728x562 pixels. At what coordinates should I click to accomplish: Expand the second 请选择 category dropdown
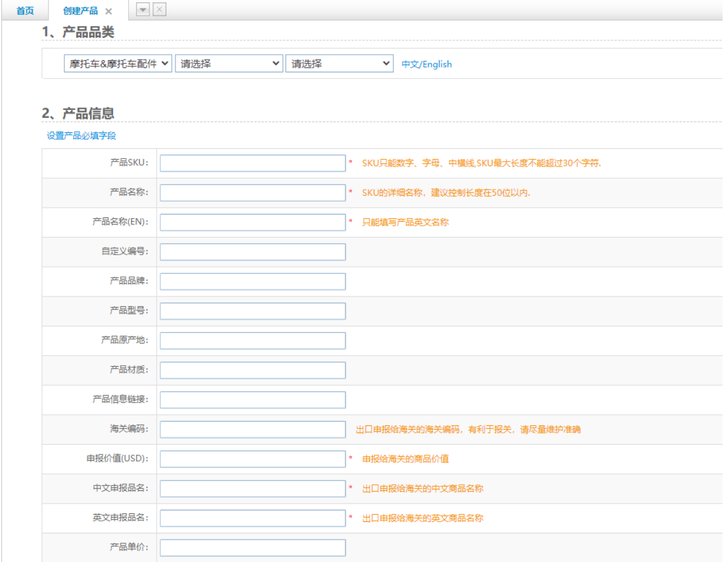(229, 64)
